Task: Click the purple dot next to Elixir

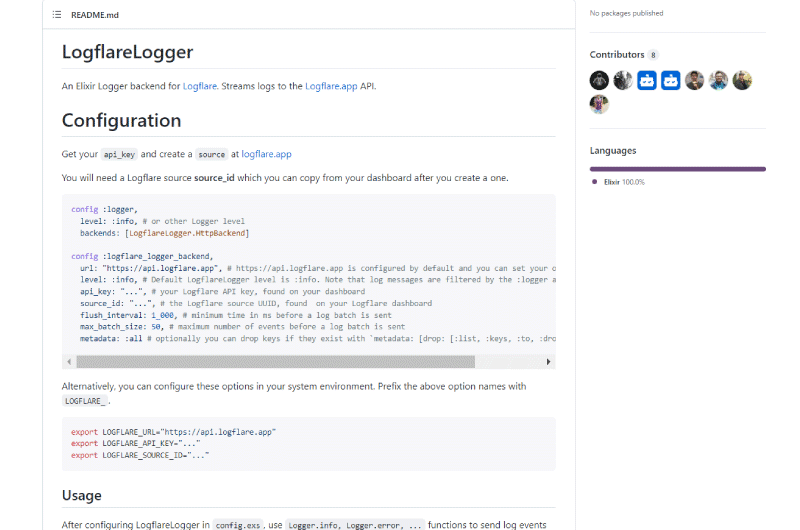Action: [594, 182]
